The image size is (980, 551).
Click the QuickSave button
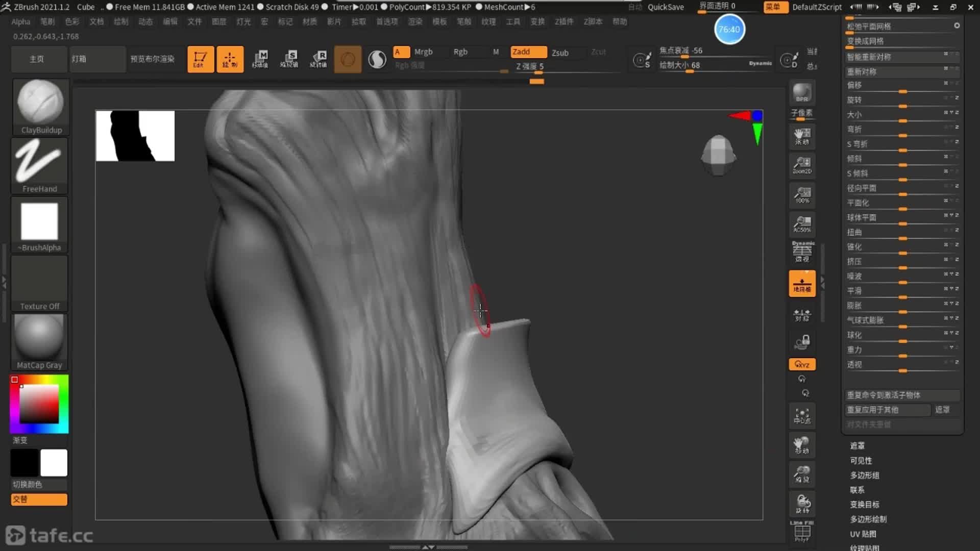click(x=666, y=7)
